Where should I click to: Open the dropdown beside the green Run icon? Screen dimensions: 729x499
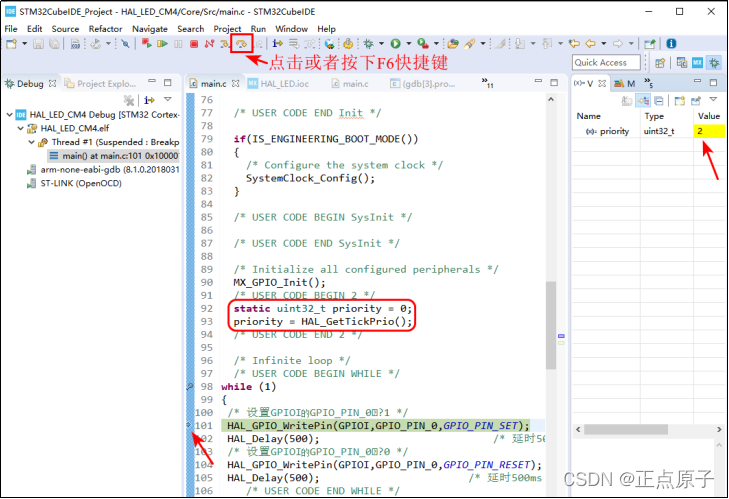pos(409,44)
